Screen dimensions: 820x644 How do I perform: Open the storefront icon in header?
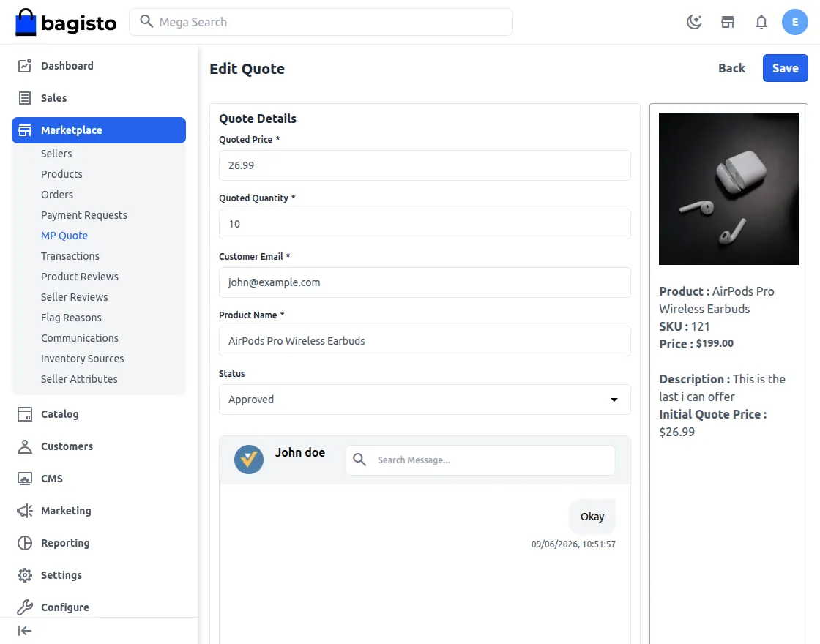pos(728,22)
